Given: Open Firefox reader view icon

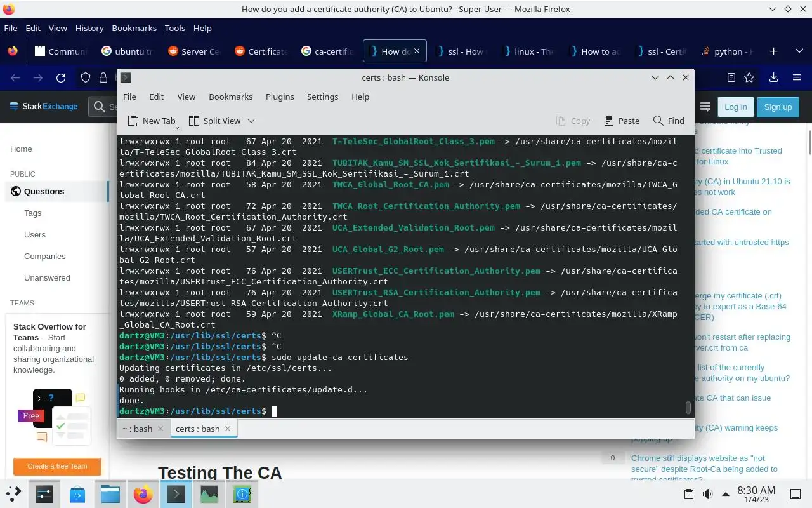Looking at the screenshot, I should tap(731, 77).
